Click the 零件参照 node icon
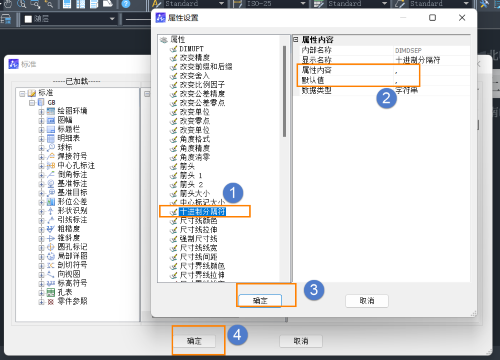This screenshot has width=500, height=360. pyautogui.click(x=51, y=301)
